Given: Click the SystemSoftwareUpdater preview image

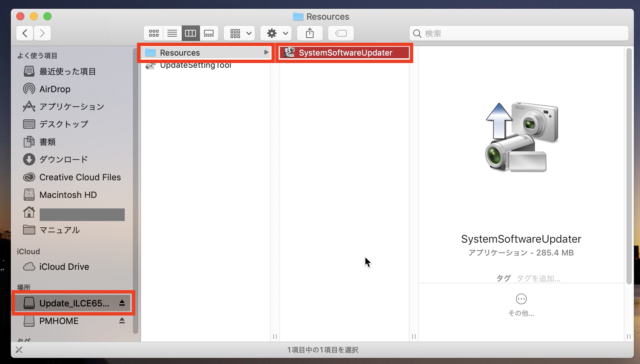Looking at the screenshot, I should pos(521,137).
